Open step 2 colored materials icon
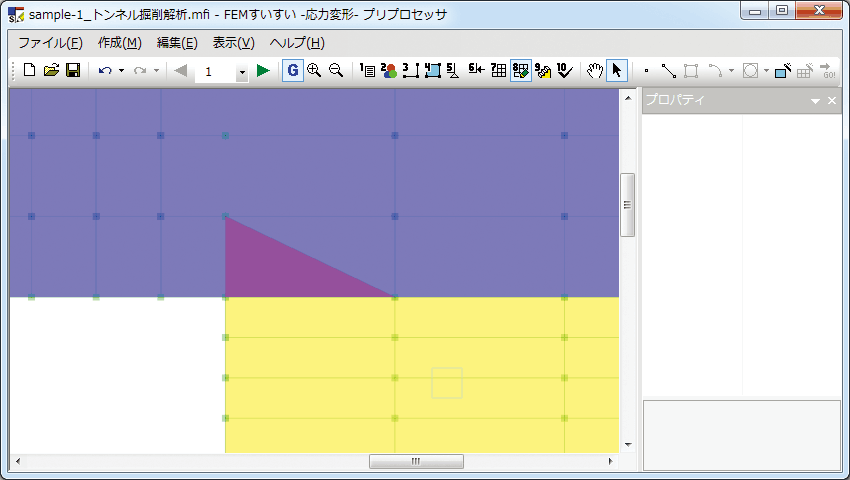Image resolution: width=850 pixels, height=480 pixels. [389, 71]
